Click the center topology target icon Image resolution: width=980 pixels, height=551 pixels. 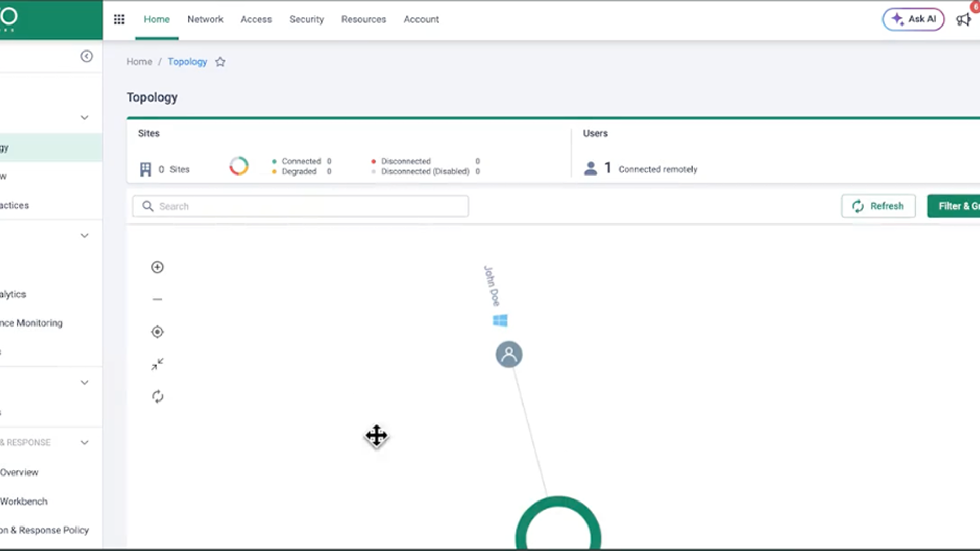point(157,332)
